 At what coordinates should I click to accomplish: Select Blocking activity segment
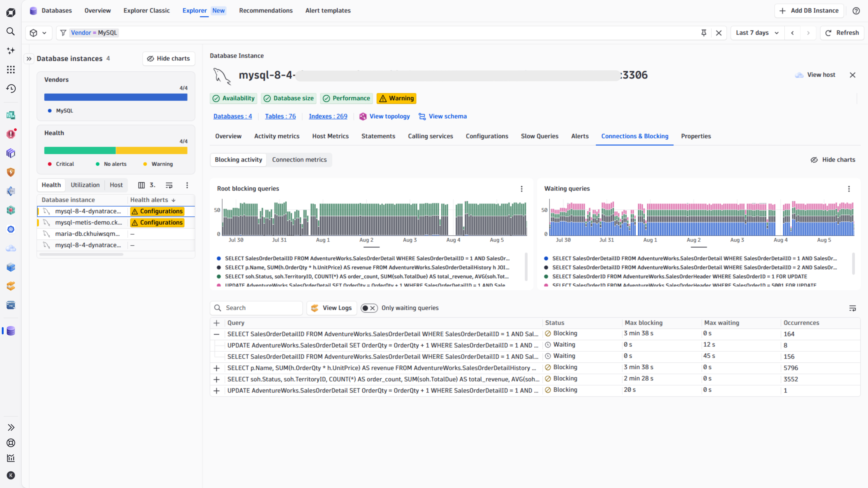pos(238,160)
